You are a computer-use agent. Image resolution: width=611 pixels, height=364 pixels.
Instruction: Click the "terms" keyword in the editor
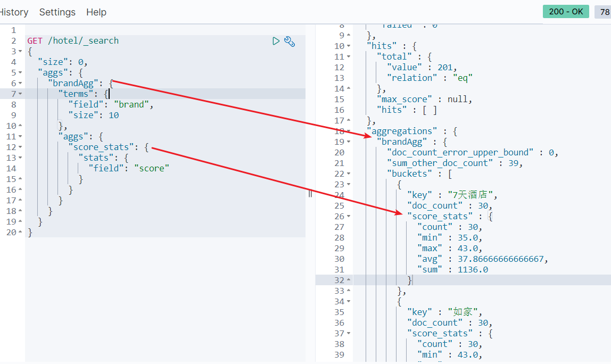point(76,94)
